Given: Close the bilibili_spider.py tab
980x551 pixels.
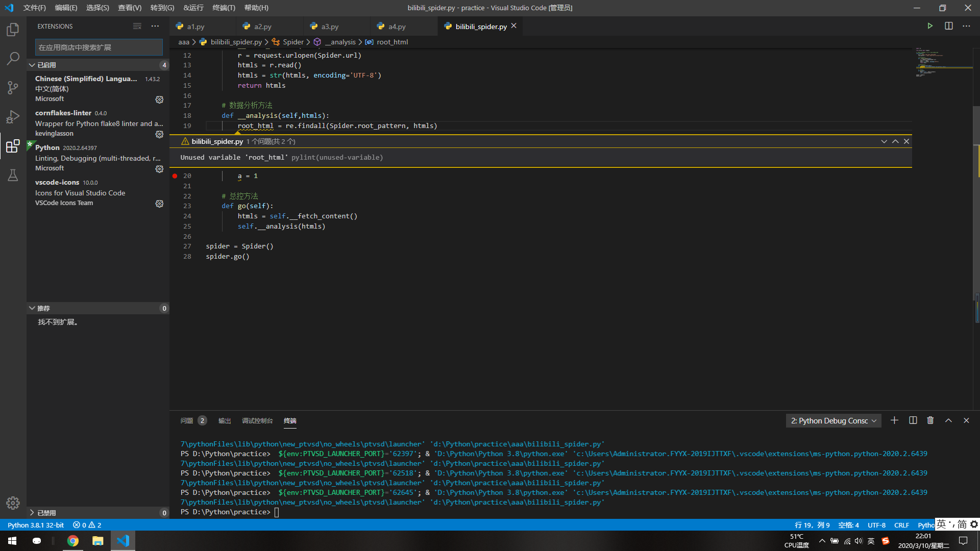Looking at the screenshot, I should 514,26.
